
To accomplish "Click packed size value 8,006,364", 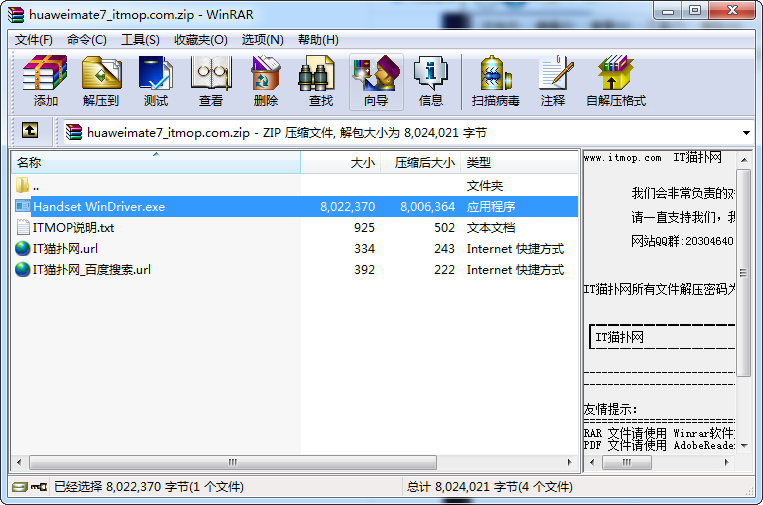I will [427, 207].
